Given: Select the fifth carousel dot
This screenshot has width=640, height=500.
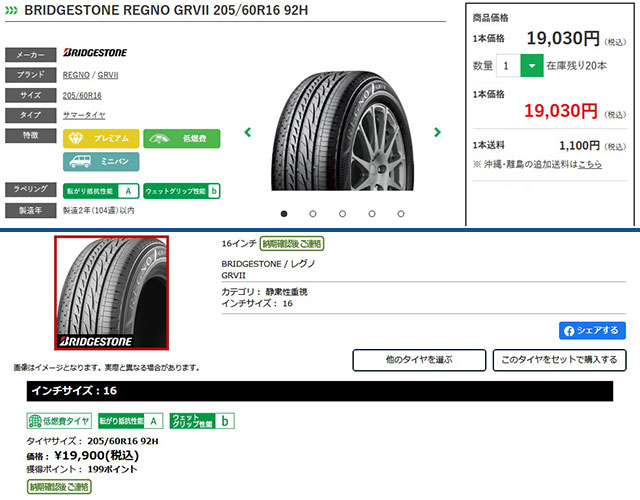Looking at the screenshot, I should coord(401,213).
